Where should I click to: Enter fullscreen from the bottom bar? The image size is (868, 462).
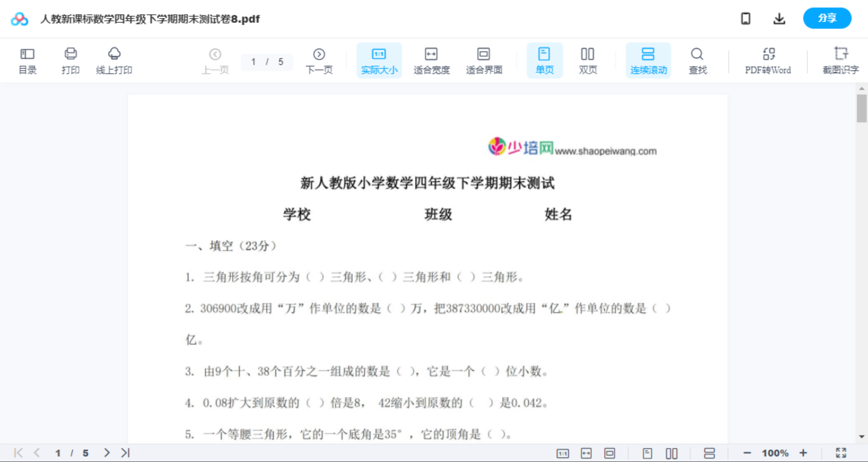pyautogui.click(x=841, y=452)
